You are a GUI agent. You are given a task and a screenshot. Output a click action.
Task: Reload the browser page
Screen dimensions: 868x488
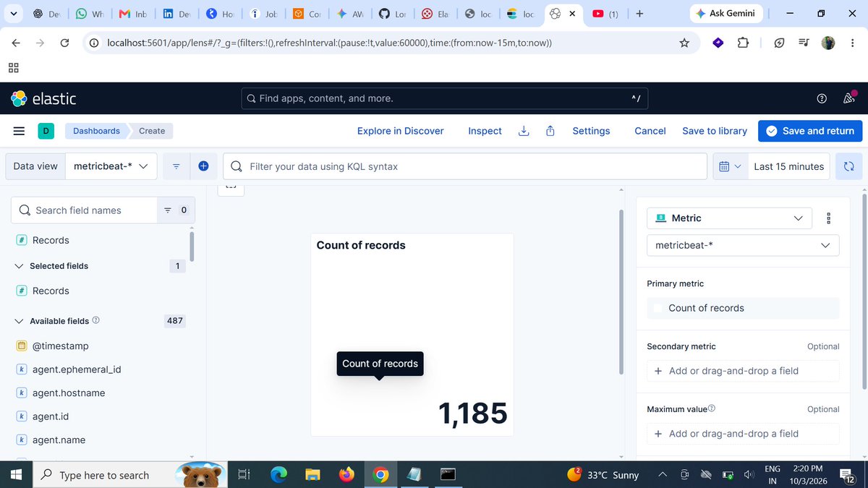64,43
